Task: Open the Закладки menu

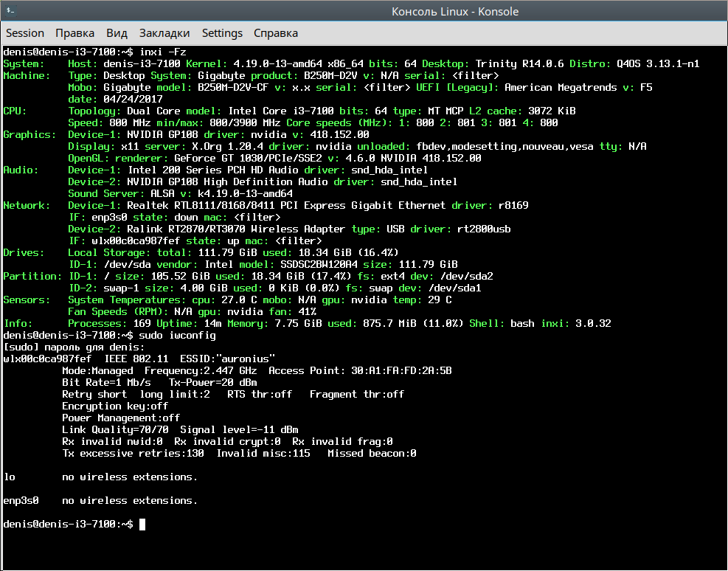Action: click(164, 33)
